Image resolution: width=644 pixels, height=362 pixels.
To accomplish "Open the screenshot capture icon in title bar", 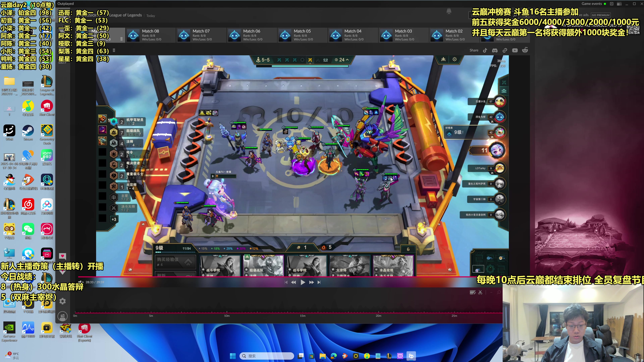I will point(612,4).
